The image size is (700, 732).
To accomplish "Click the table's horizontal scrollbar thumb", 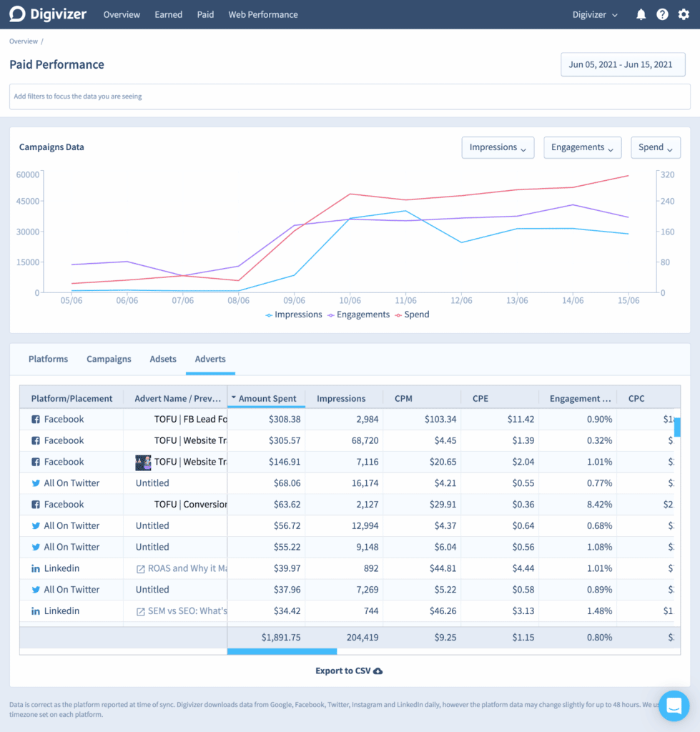I will click(x=282, y=651).
